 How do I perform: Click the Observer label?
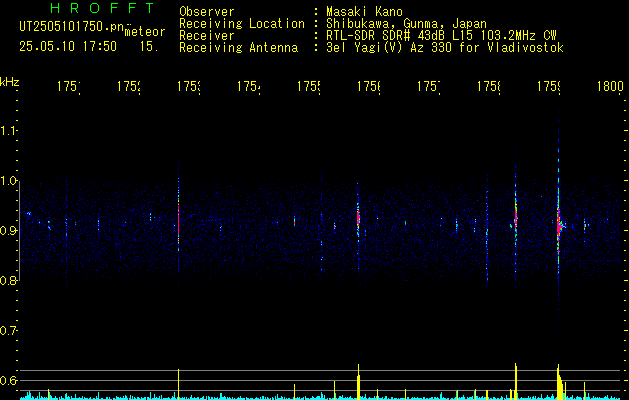pyautogui.click(x=207, y=12)
